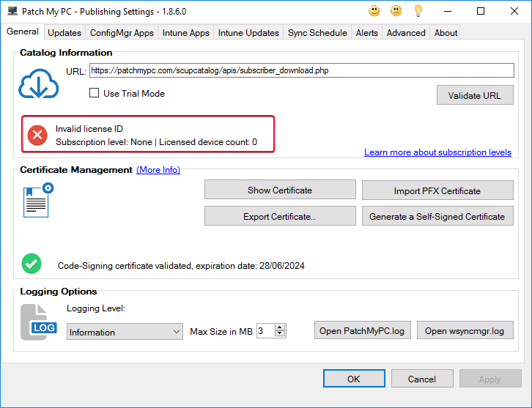Screen dimensions: 532x408
Task: Open the Sync Schedule tab
Action: 317,32
